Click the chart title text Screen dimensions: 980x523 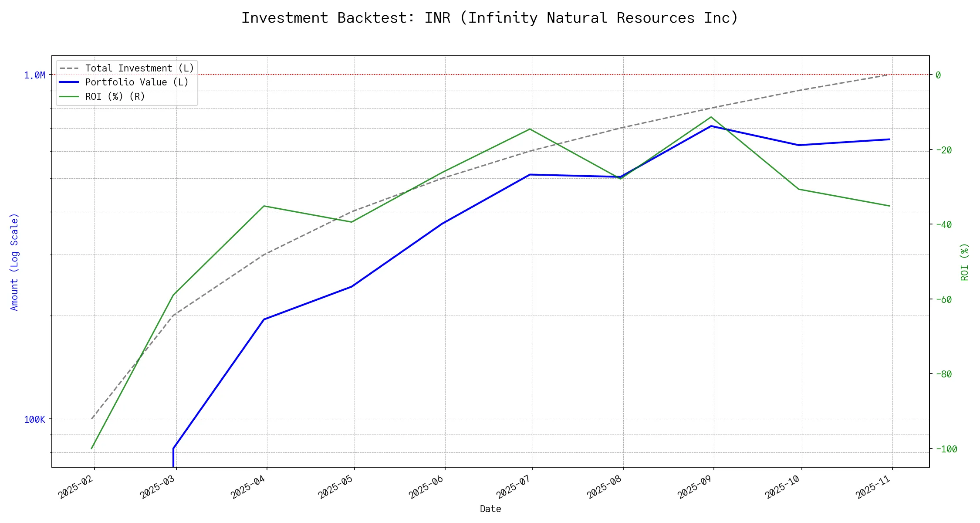(x=490, y=18)
